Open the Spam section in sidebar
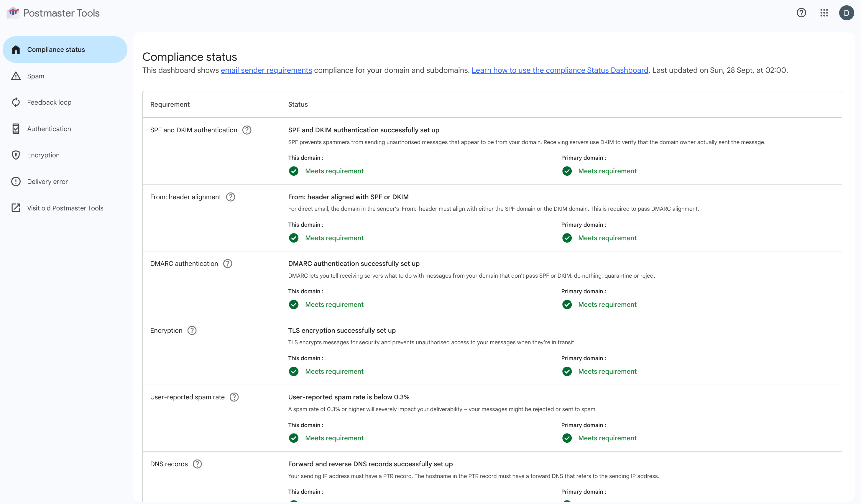Viewport: 861px width, 504px height. point(36,76)
